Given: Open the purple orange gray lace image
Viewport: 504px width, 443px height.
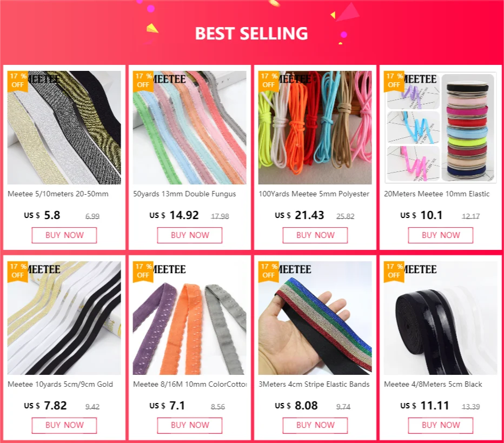Looking at the screenshot, I should click(190, 318).
